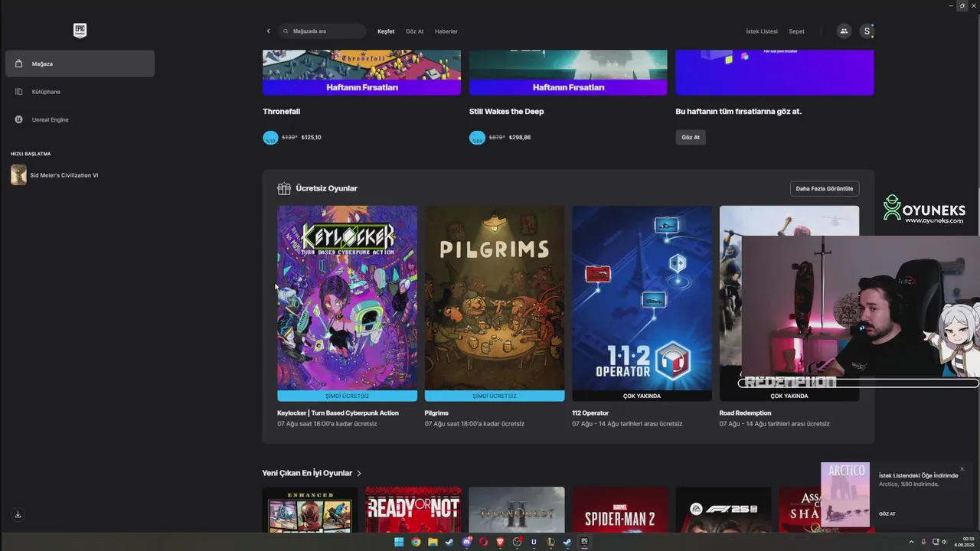The height and width of the screenshot is (551, 980).
Task: Open Still Wakes the Deep title
Action: 506,112
